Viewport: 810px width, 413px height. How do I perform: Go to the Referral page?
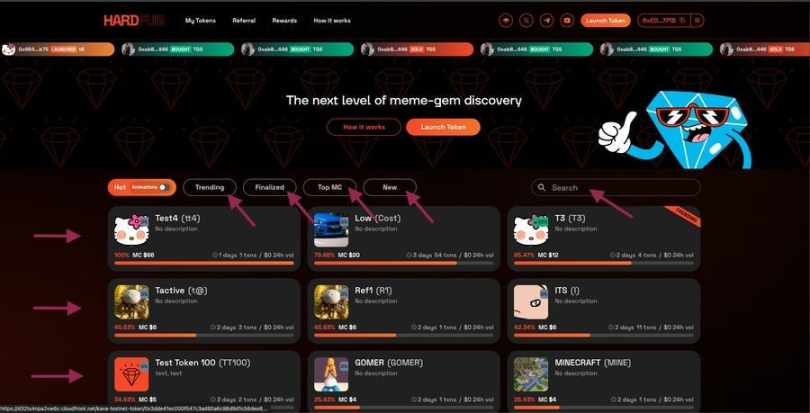(x=244, y=21)
